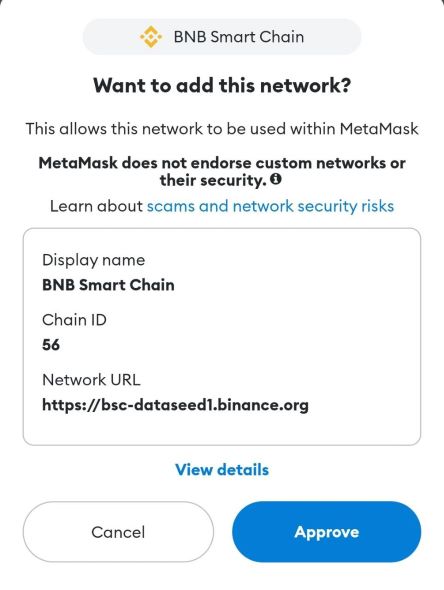Click the 'Network URL' field label
The image size is (444, 590).
[91, 380]
